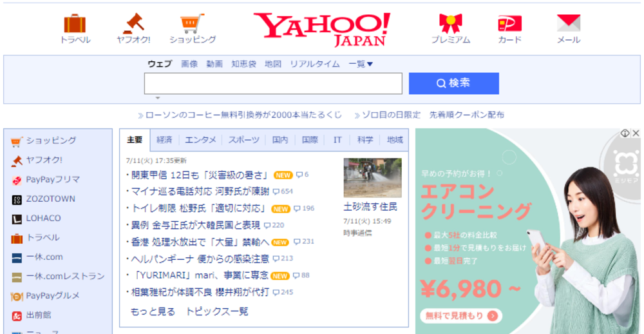644x334 pixels.
Task: Click the 土砂流す住民 photo caption
Action: tap(370, 206)
